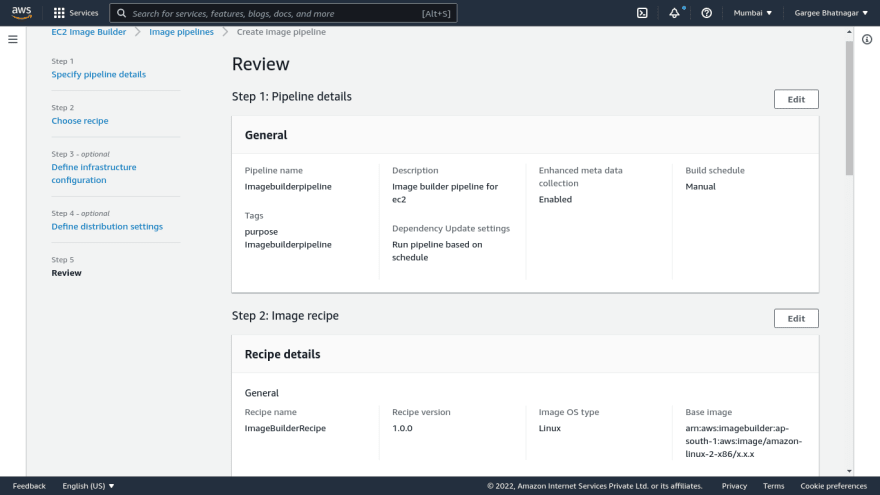Select the Base image ARN text
The width and height of the screenshot is (880, 495).
click(744, 441)
